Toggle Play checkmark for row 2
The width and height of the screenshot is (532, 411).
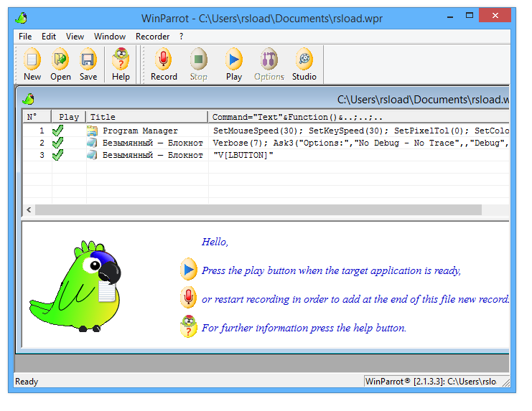click(x=57, y=143)
